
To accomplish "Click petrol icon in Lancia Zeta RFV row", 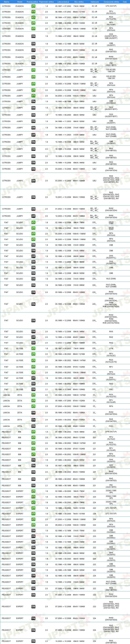I will (33, 401).
